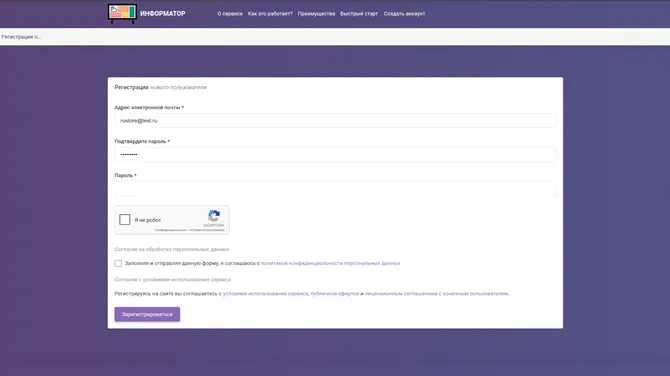
Task: Click the reCAPTCHA logo icon
Action: 214,216
